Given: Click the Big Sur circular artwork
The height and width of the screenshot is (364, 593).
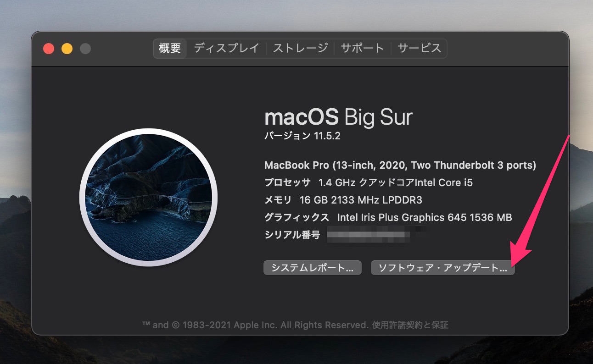Looking at the screenshot, I should (x=148, y=198).
